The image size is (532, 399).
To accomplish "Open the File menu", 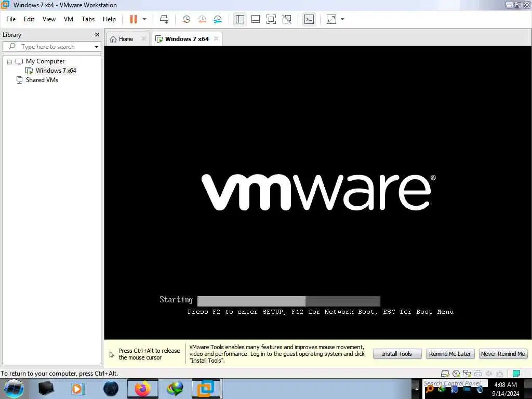I will (11, 19).
